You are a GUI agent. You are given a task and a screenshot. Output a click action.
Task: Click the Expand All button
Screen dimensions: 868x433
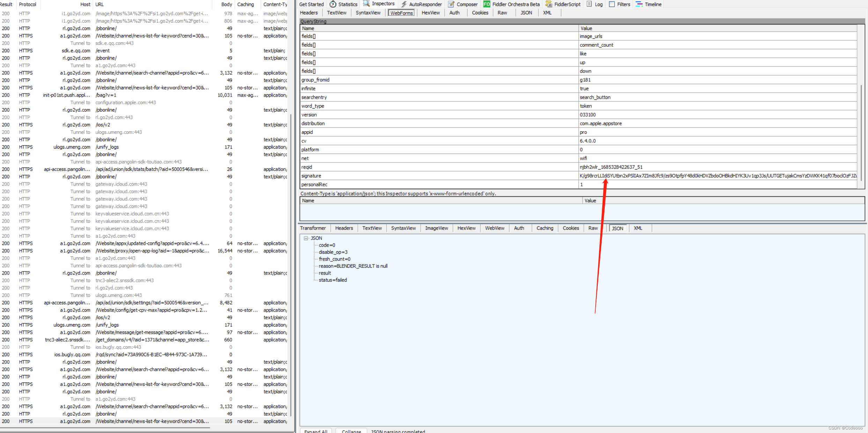(317, 430)
